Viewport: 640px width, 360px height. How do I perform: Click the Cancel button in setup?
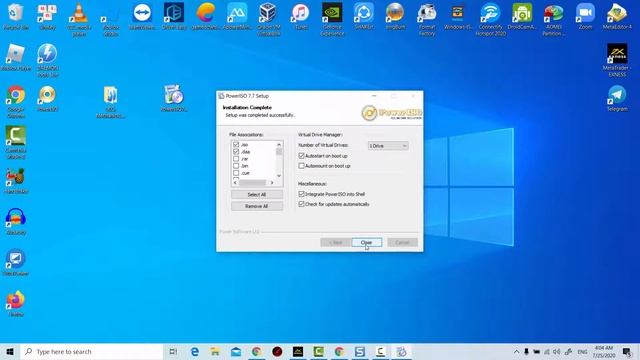402,242
